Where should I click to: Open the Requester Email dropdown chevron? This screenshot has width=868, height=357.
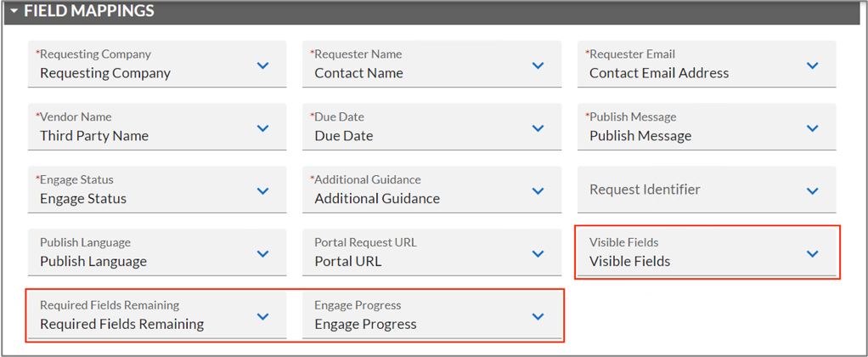click(x=812, y=65)
